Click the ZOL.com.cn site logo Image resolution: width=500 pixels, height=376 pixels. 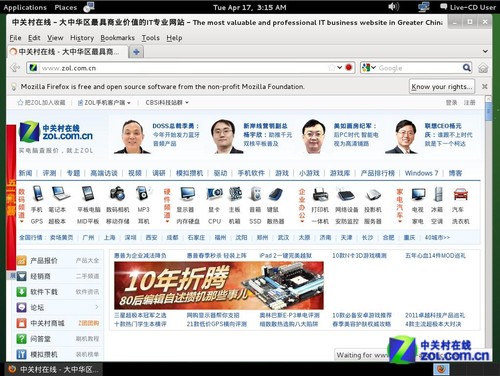pos(56,132)
